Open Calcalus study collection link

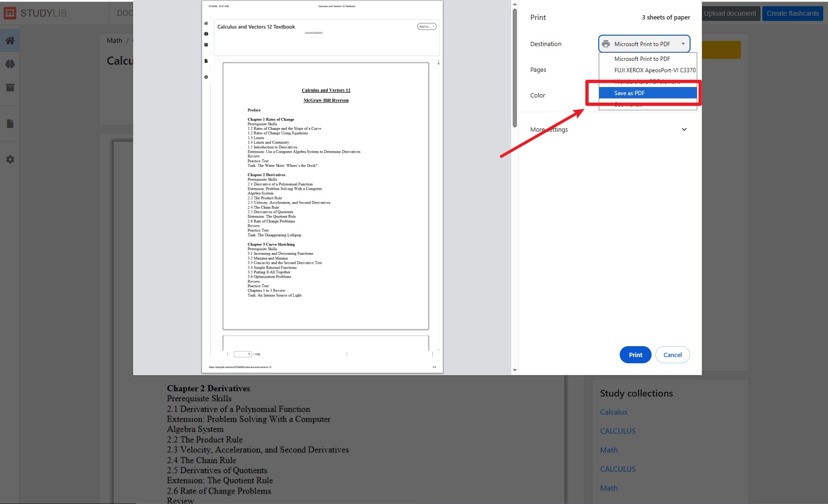[614, 412]
